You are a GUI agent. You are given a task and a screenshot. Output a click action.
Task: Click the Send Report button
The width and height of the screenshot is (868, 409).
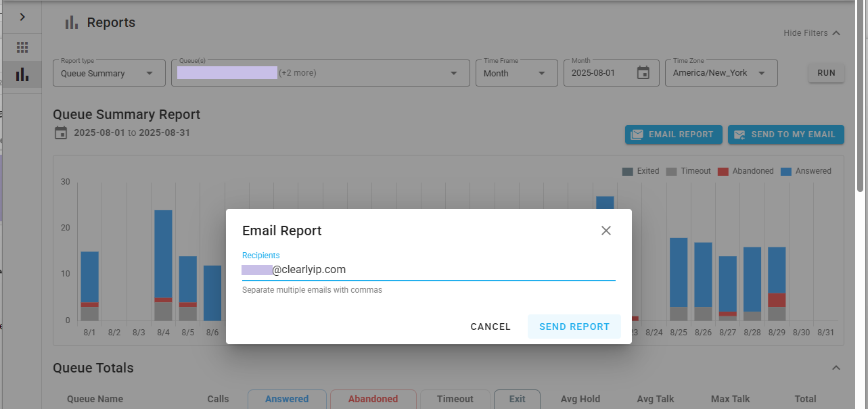tap(574, 327)
